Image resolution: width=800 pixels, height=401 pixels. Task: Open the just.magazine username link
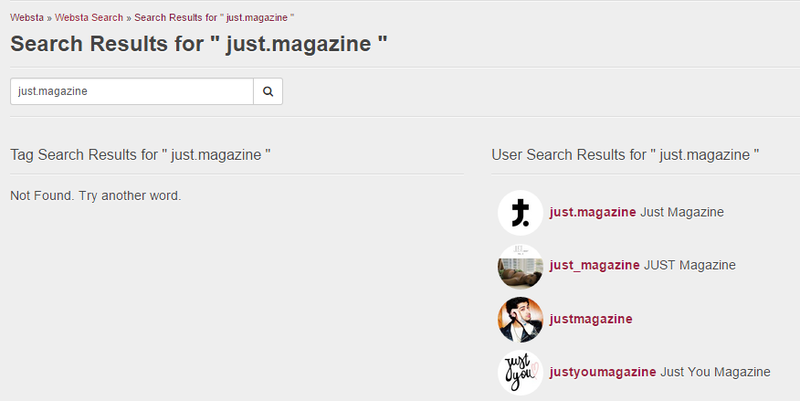pyautogui.click(x=593, y=212)
